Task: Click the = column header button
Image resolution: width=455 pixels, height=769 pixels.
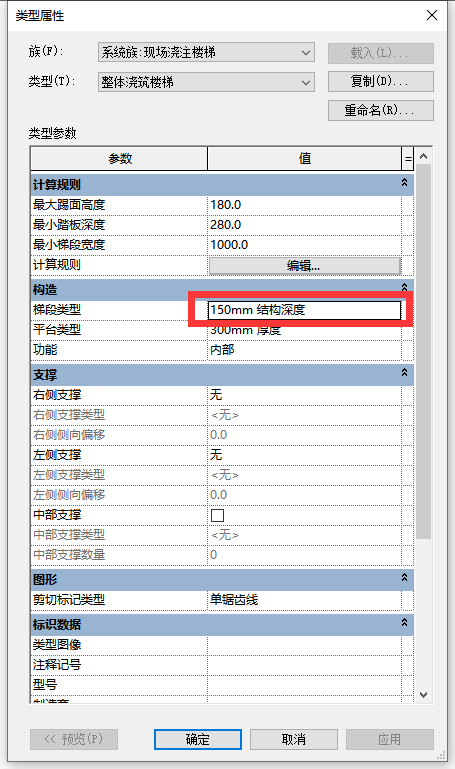Action: pos(408,159)
